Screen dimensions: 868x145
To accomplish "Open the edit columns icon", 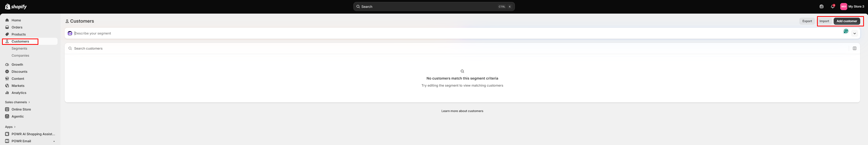I will [855, 48].
